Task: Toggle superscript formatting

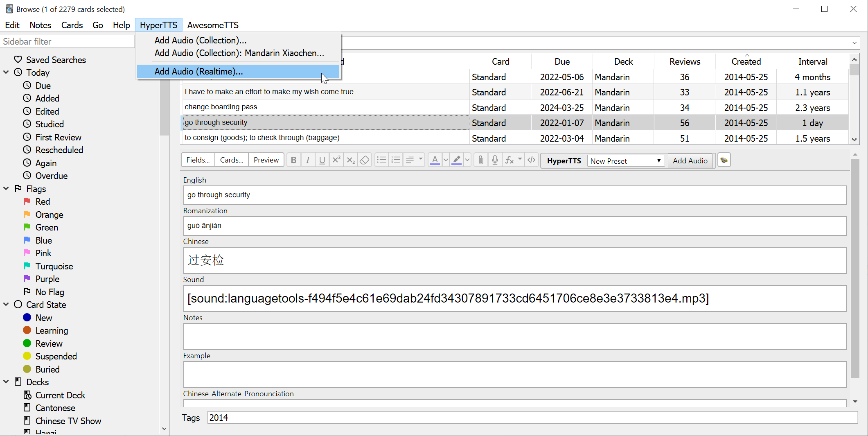Action: coord(336,160)
